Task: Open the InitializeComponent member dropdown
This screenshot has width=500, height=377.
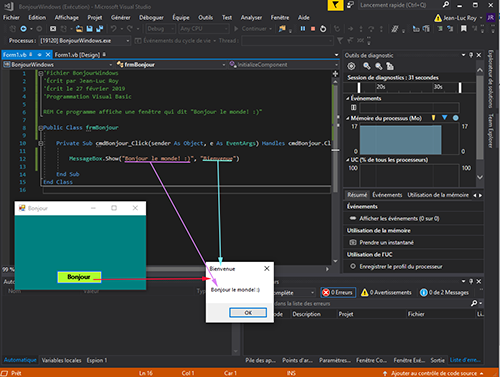Action: point(284,65)
